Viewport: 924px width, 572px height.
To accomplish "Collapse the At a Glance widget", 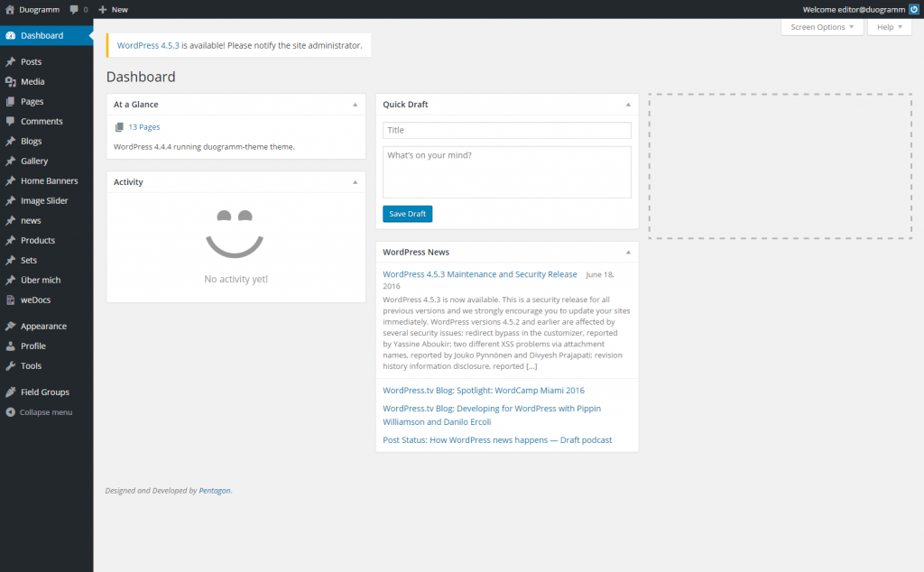I will (x=355, y=105).
